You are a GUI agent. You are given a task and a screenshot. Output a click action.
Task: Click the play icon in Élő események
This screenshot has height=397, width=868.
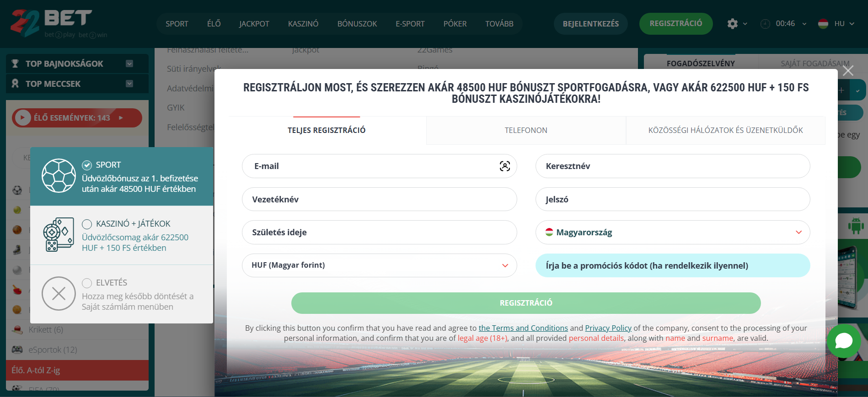[22, 118]
